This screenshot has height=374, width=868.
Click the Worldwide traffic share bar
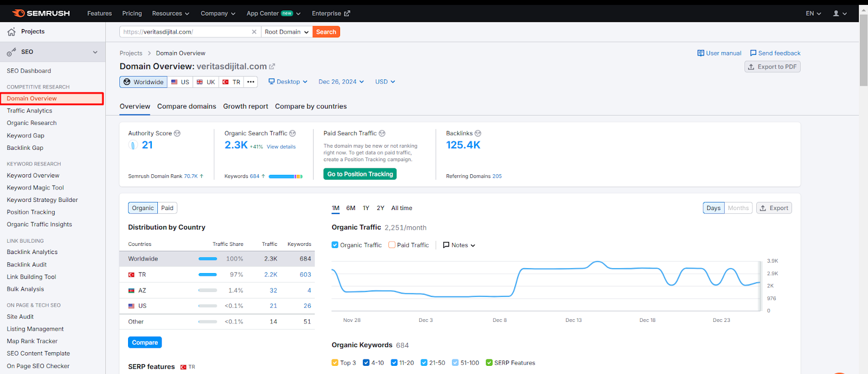click(x=208, y=259)
